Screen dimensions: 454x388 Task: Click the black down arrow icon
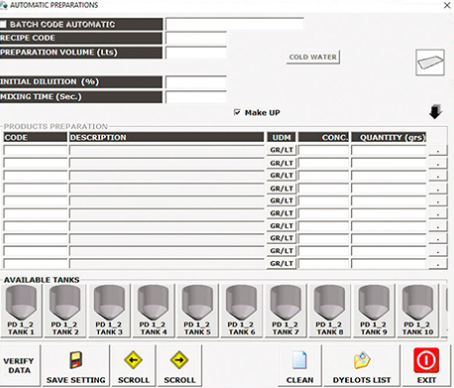click(x=436, y=112)
